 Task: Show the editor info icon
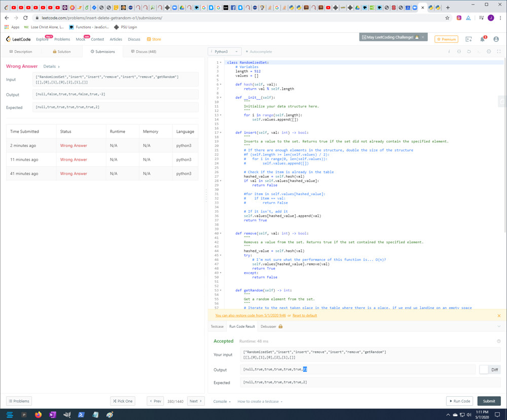449,52
